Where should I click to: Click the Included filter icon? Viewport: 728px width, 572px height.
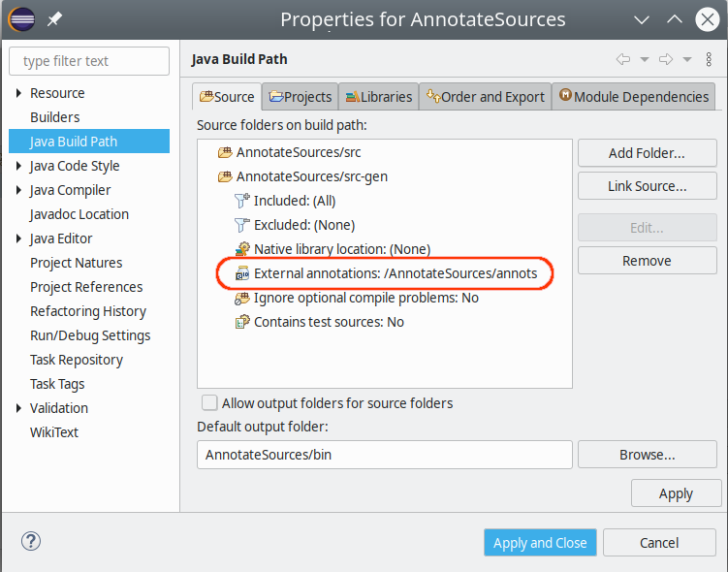(242, 201)
